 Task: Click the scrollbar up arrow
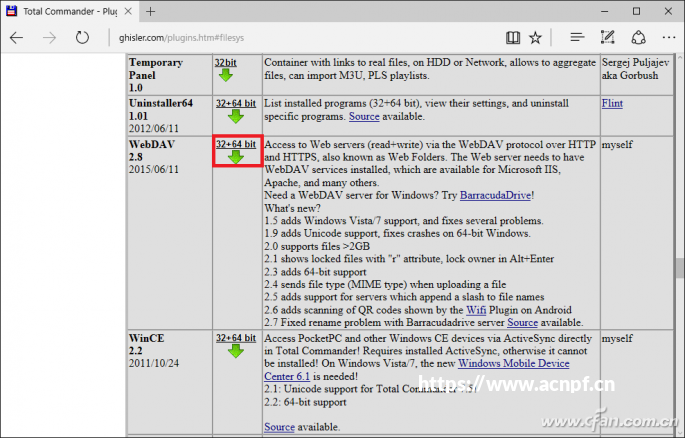tap(679, 58)
